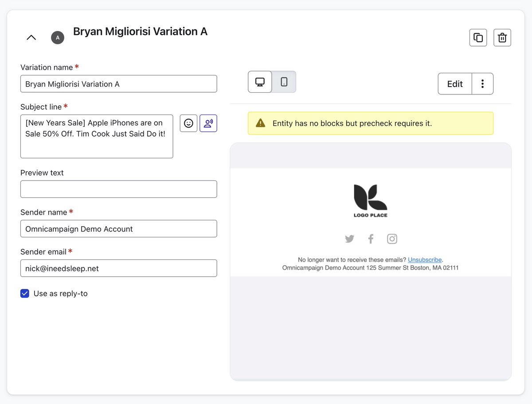The height and width of the screenshot is (404, 532).
Task: Click the Unsubscribe link in email preview
Action: (x=425, y=260)
